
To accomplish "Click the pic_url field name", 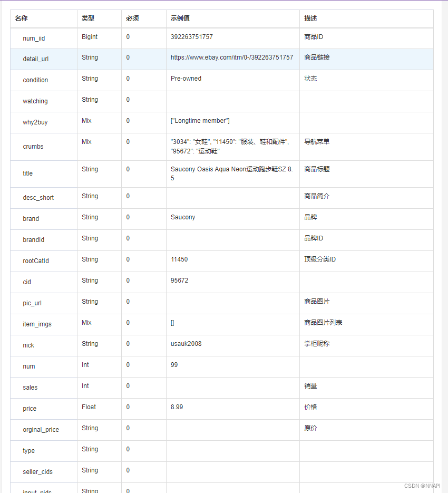I will [32, 303].
